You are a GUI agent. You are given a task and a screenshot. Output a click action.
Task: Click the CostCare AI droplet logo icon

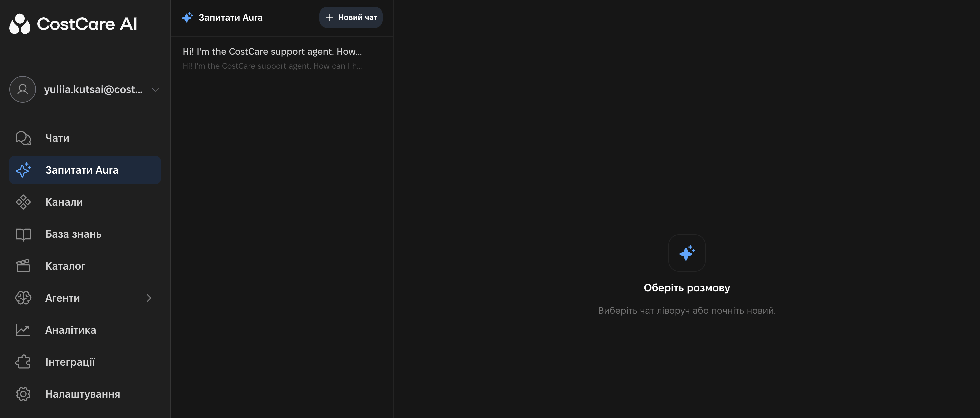[20, 24]
